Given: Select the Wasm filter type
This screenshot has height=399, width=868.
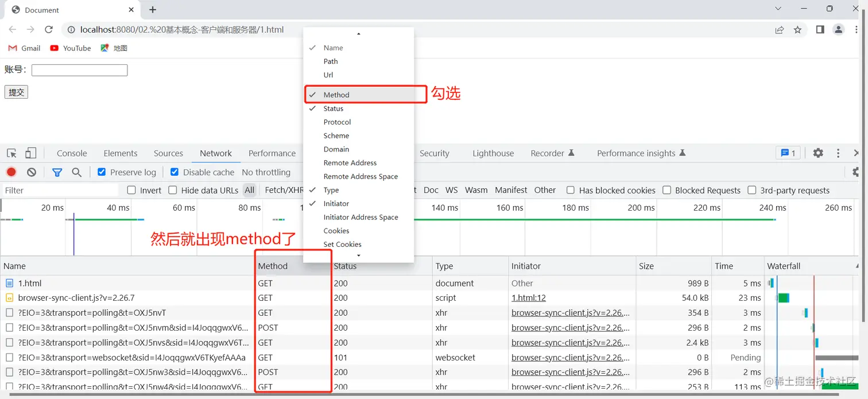Looking at the screenshot, I should (x=476, y=190).
